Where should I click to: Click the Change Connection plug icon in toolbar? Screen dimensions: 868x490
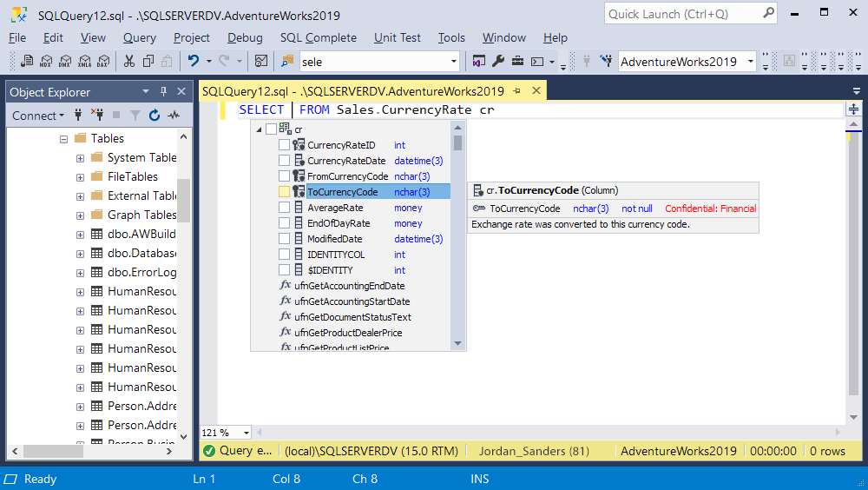(x=607, y=61)
